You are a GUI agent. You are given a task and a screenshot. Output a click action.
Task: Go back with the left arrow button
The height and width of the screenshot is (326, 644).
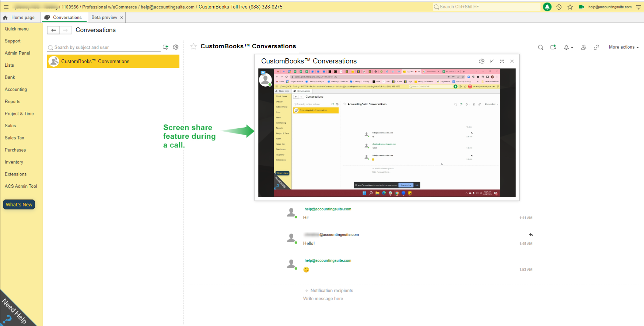tap(53, 30)
